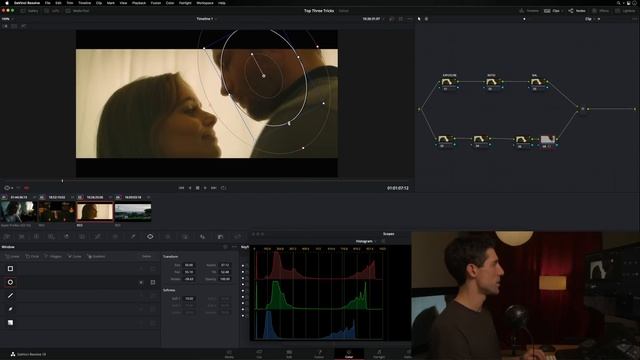Switch to the Fusion page tab

point(319,353)
